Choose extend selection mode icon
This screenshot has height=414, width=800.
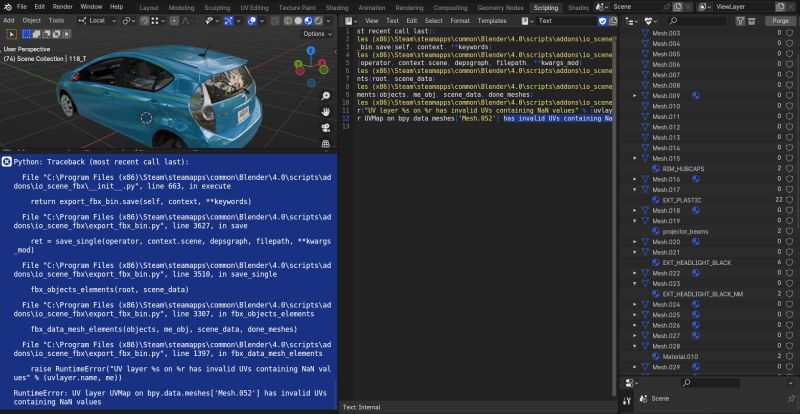pyautogui.click(x=36, y=34)
